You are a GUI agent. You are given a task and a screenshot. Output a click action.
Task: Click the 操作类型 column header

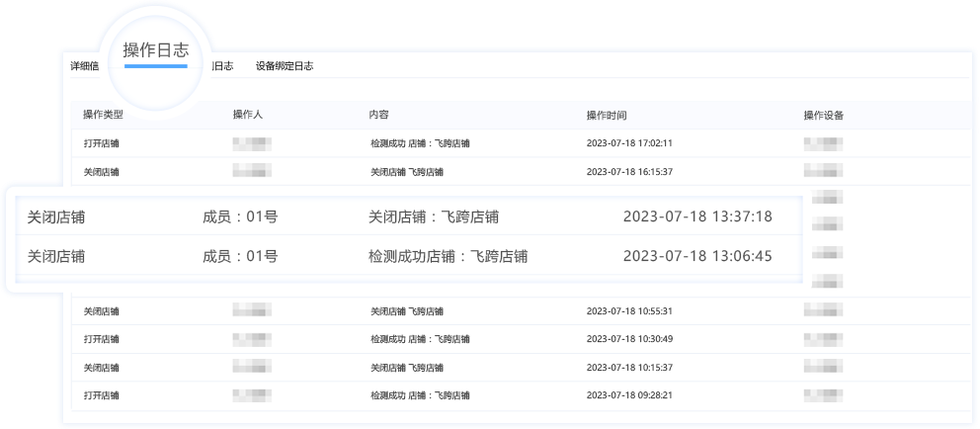click(103, 115)
